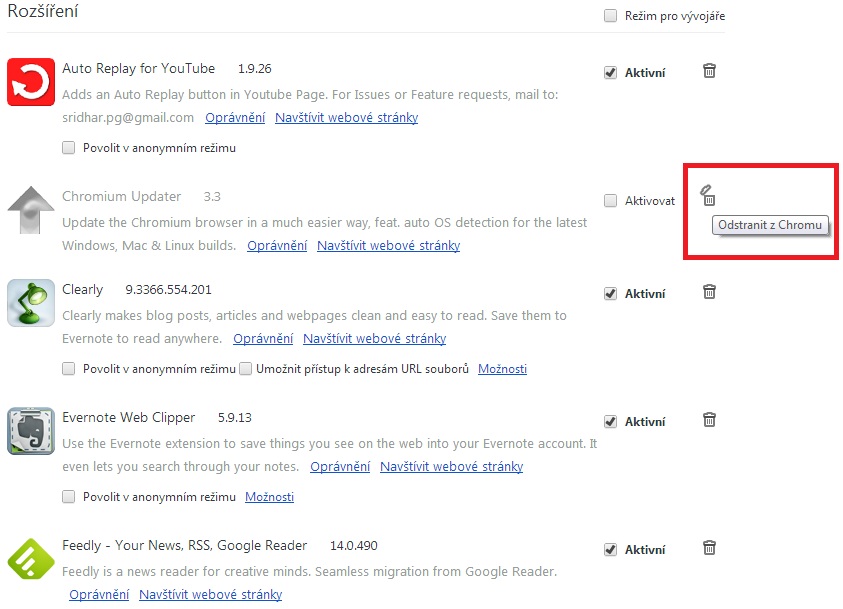The height and width of the screenshot is (609, 843).
Task: Click the Auto Replay for YouTube red icon
Action: (x=31, y=82)
